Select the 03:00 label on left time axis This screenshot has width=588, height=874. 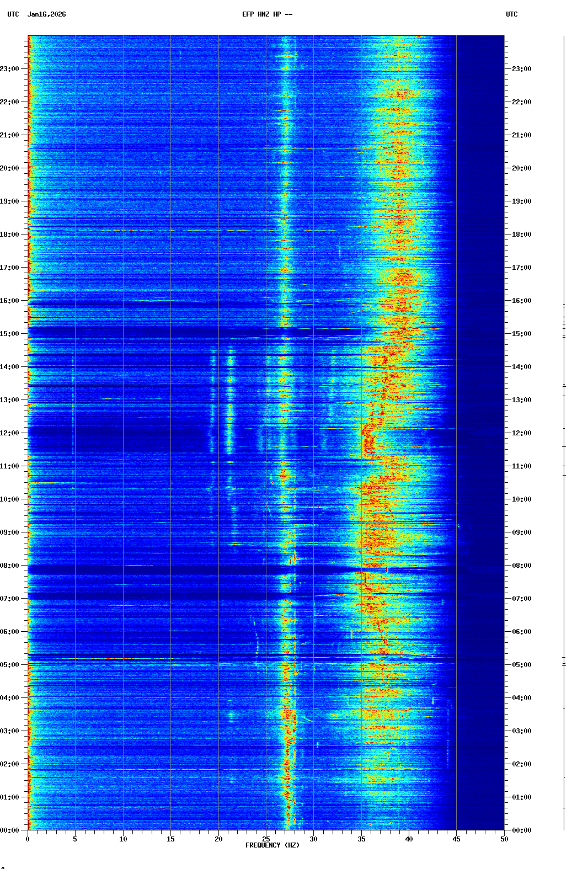[10, 731]
